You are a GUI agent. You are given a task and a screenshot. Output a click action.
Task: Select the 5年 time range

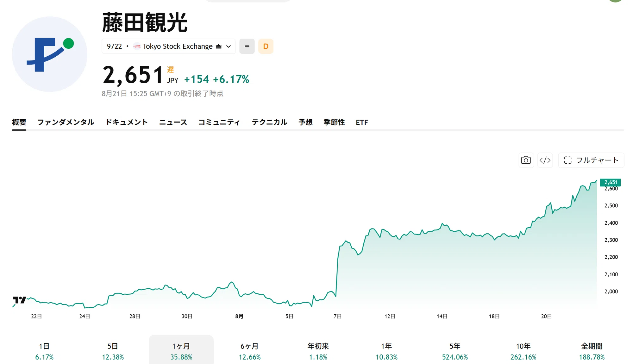455,351
